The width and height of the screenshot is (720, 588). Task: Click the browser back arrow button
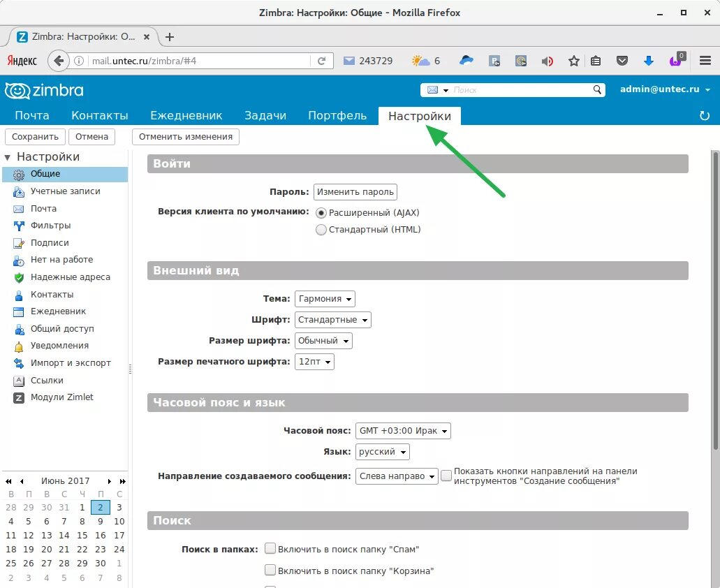click(59, 61)
